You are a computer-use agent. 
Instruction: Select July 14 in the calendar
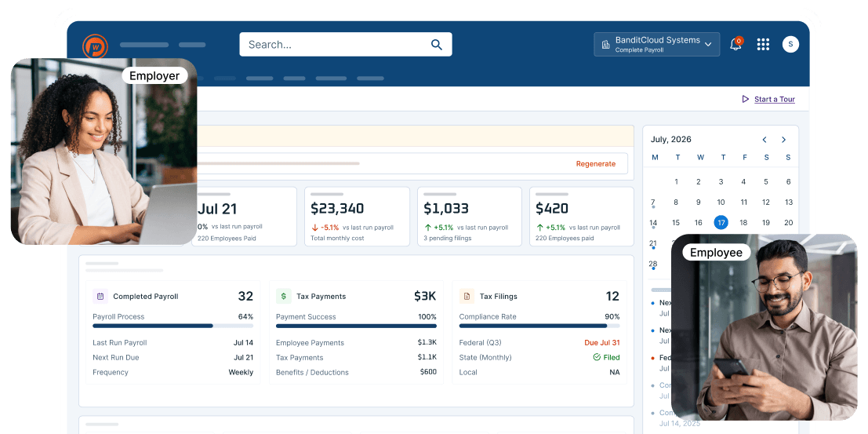pos(653,223)
